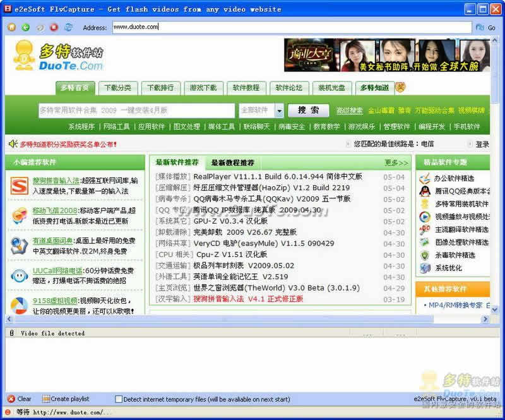Click the 移动飞信2008 software icon
This screenshot has height=420, width=505.
point(19,215)
